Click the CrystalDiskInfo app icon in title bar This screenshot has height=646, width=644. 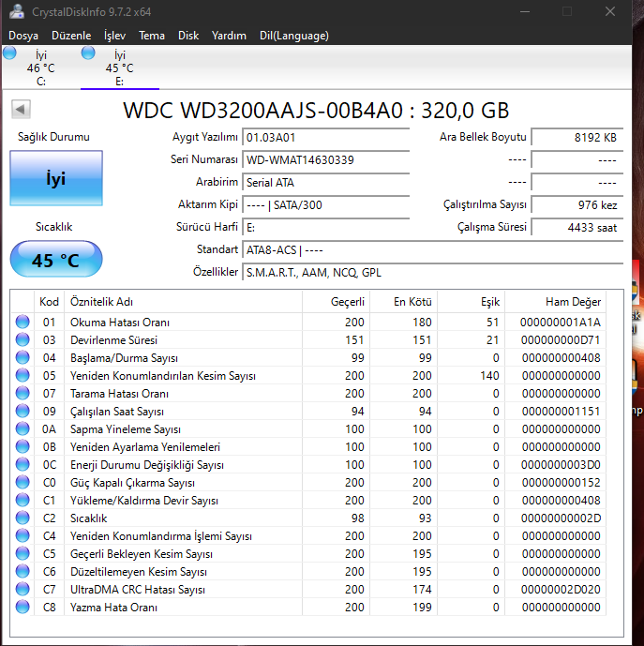[17, 11]
